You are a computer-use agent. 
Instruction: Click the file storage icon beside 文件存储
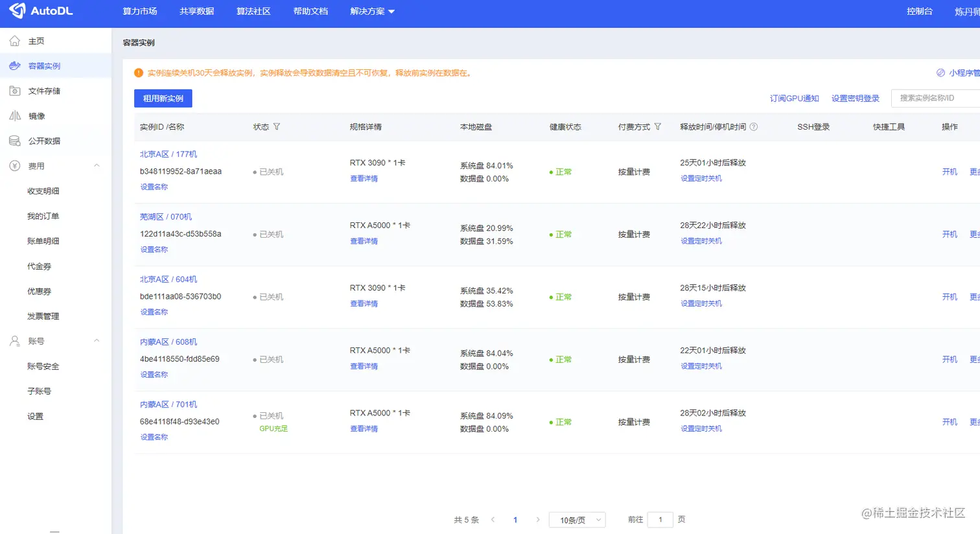click(15, 91)
